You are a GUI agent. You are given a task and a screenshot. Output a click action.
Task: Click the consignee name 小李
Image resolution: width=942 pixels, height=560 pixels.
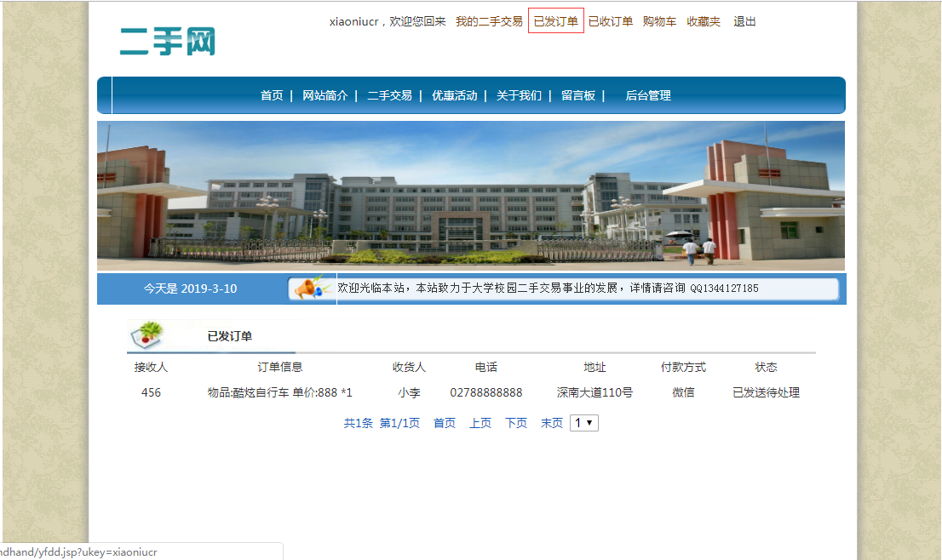(409, 392)
